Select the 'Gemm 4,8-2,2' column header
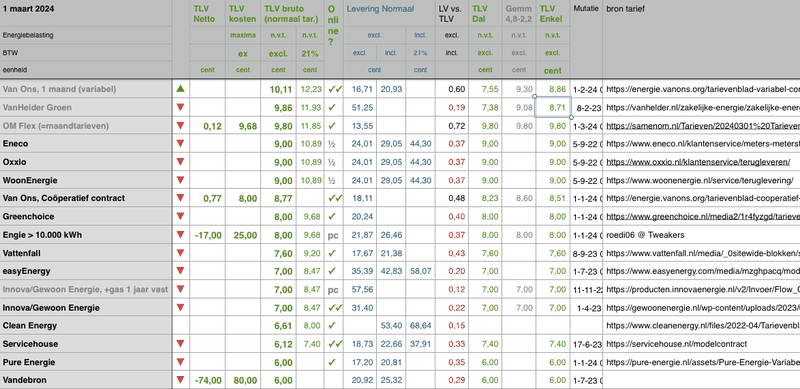 click(518, 14)
